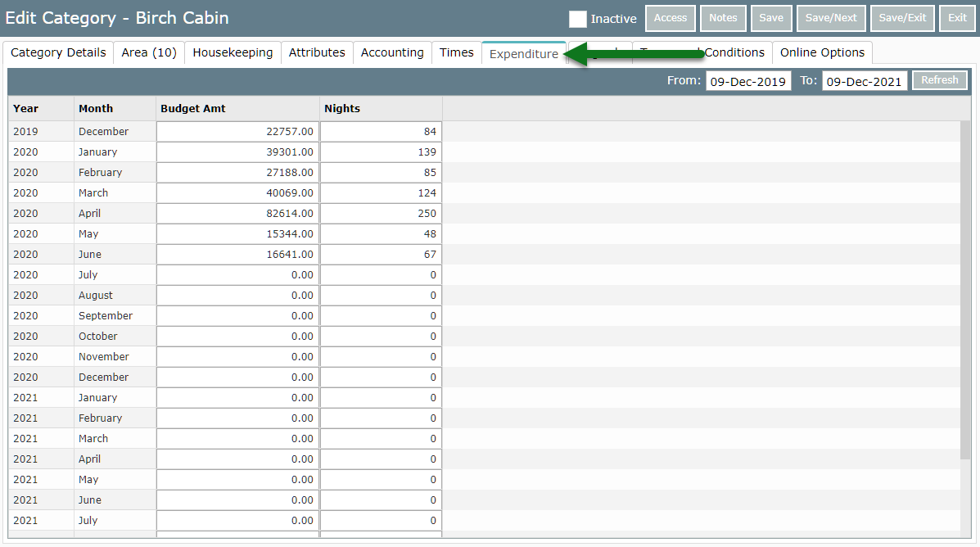Edit May 2020 nights value 48

tap(381, 234)
